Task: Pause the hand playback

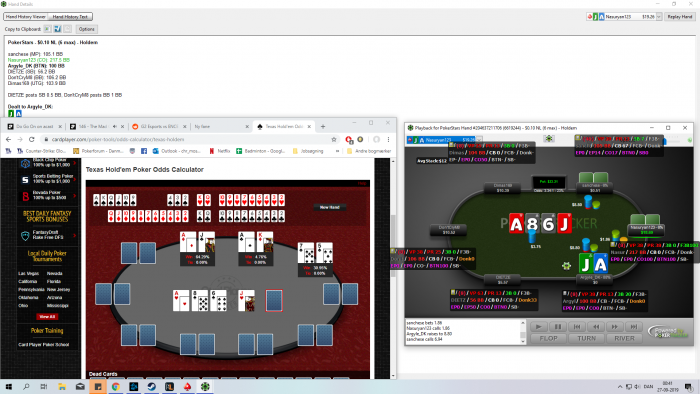Action: (x=558, y=327)
